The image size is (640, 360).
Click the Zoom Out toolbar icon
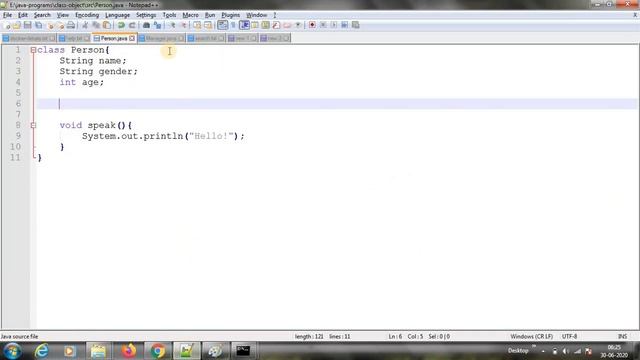(x=183, y=25)
